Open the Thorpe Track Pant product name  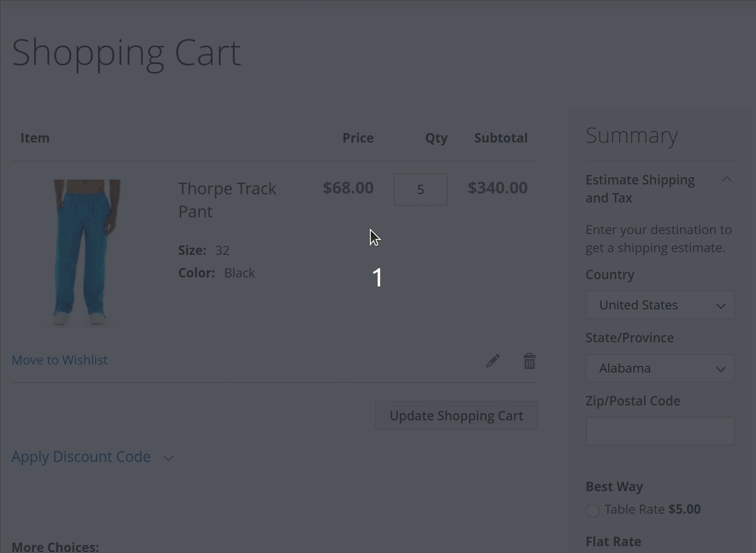tap(227, 199)
